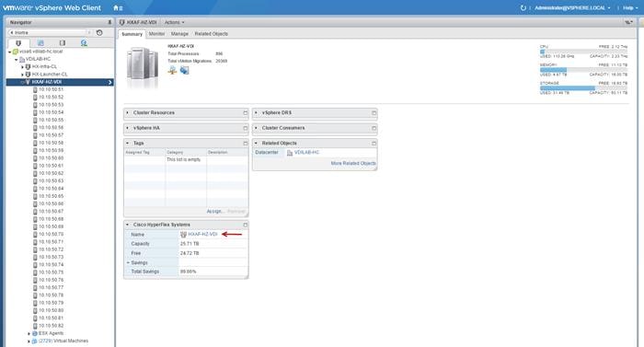Collapse the Tags portlet
Viewport: 644px width, 347px height.
tap(128, 143)
